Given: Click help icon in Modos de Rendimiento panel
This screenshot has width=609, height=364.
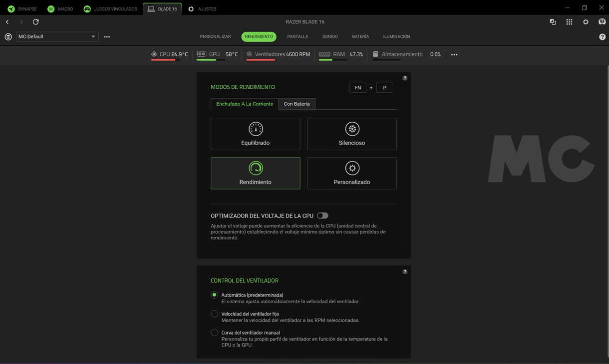Looking at the screenshot, I should (405, 78).
